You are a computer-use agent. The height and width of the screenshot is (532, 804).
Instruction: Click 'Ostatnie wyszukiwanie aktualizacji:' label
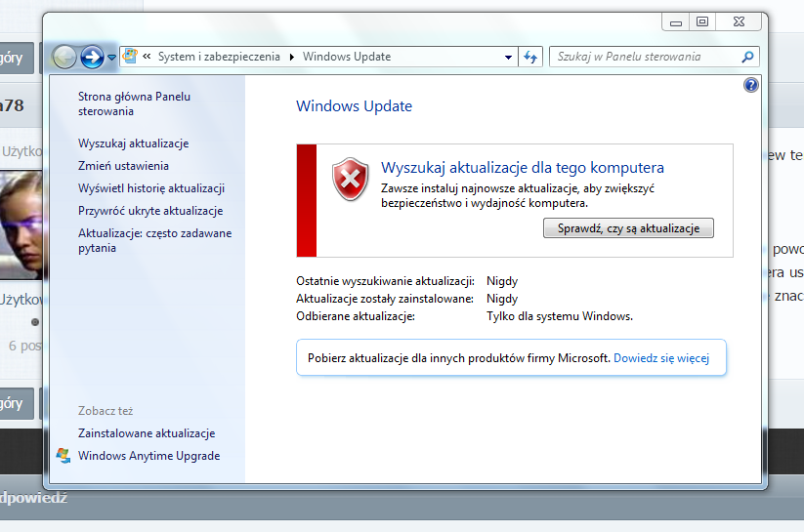pyautogui.click(x=385, y=281)
